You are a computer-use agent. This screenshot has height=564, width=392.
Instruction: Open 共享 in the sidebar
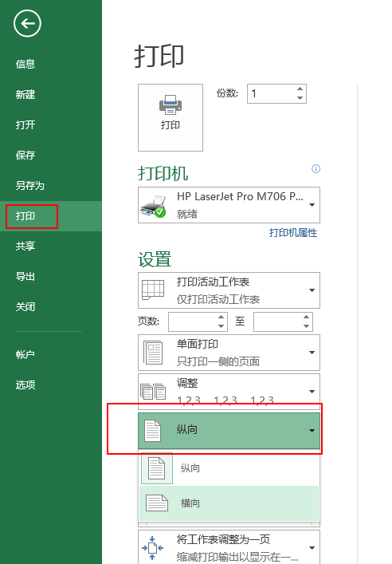[25, 246]
